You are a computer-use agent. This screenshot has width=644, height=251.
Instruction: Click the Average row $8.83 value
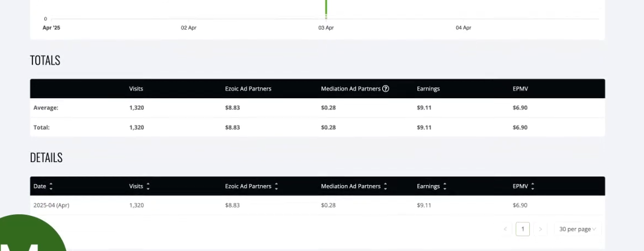click(x=232, y=108)
